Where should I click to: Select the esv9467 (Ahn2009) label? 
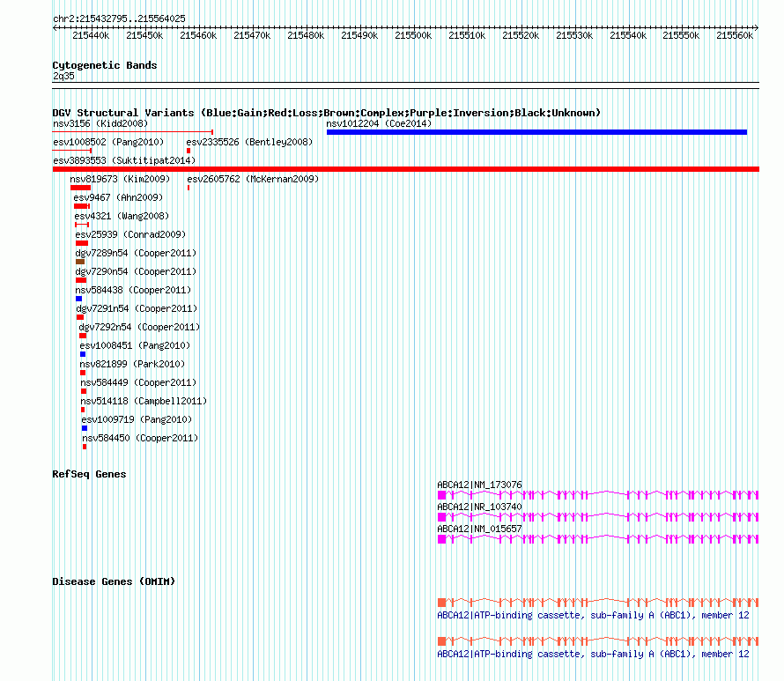click(118, 197)
